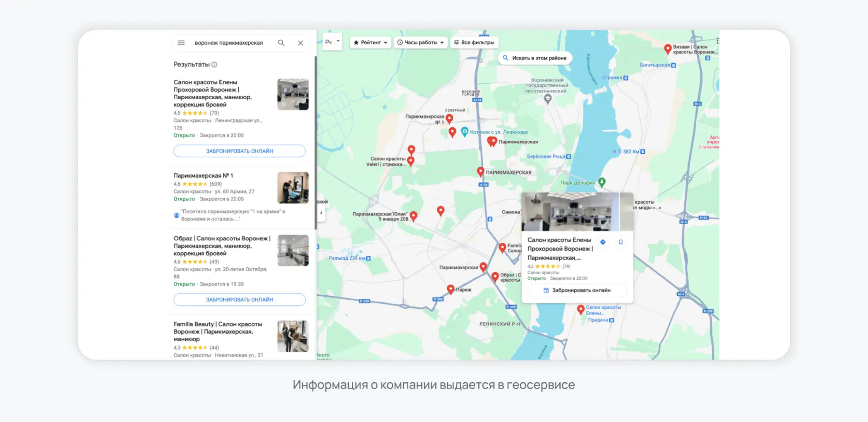Image resolution: width=868 pixels, height=422 pixels.
Task: Clear the search with the X icon
Action: coord(300,43)
